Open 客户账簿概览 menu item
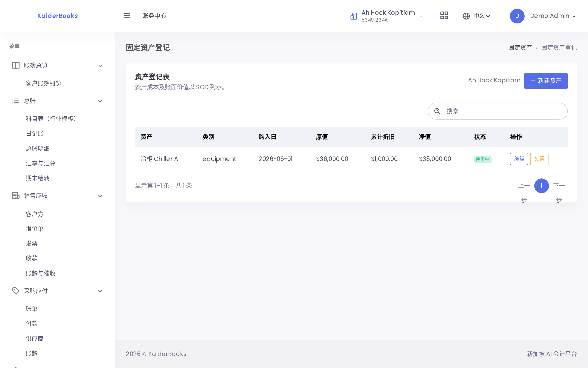 [x=43, y=83]
